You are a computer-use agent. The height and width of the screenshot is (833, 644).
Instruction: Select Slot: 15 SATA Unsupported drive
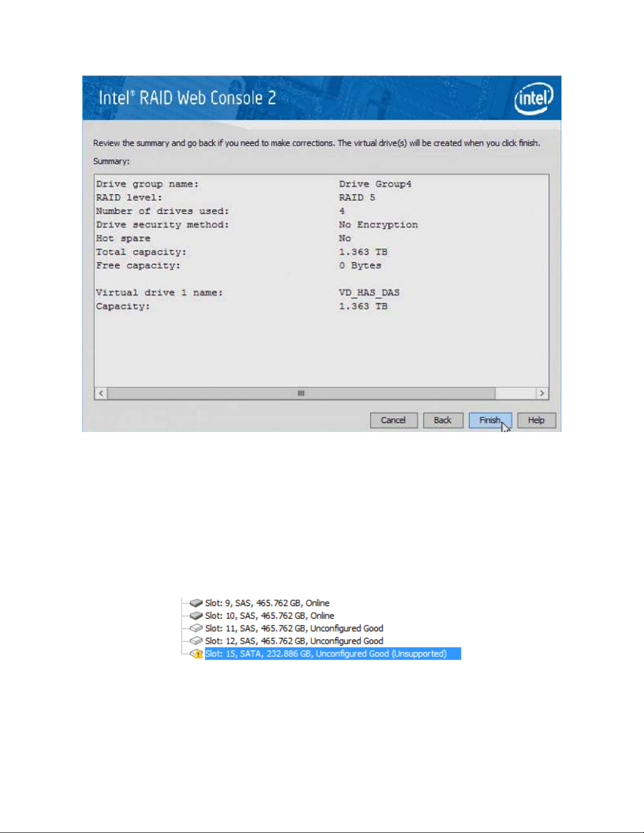click(x=333, y=654)
